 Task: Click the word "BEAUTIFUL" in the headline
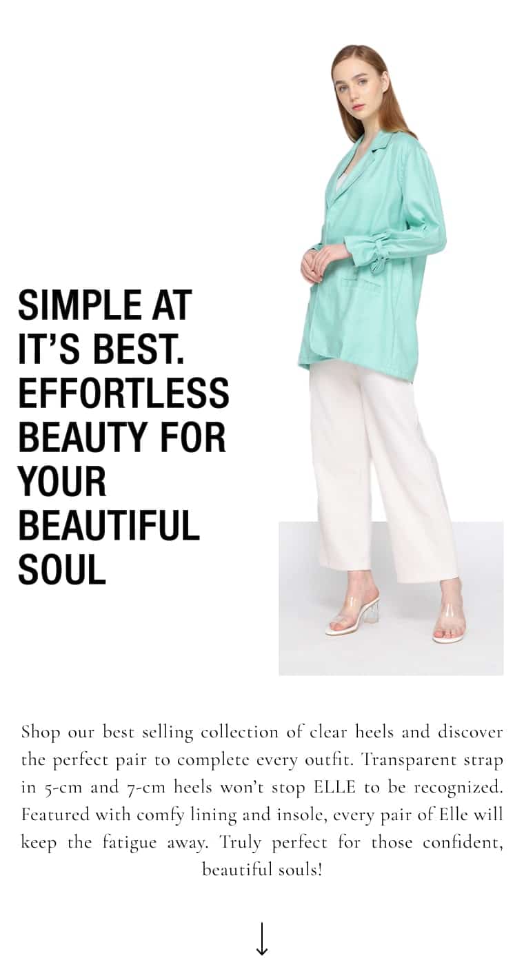click(109, 525)
